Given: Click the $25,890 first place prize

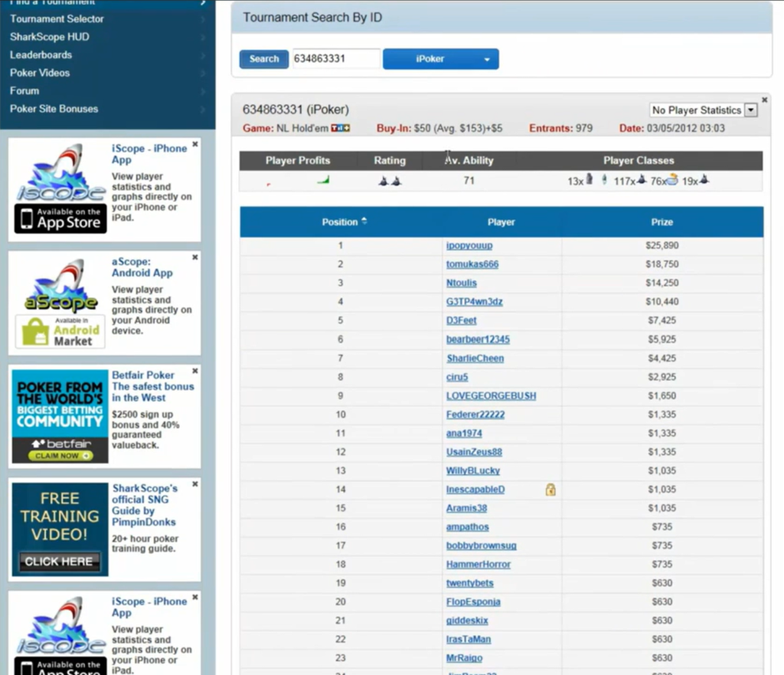Looking at the screenshot, I should 662,246.
